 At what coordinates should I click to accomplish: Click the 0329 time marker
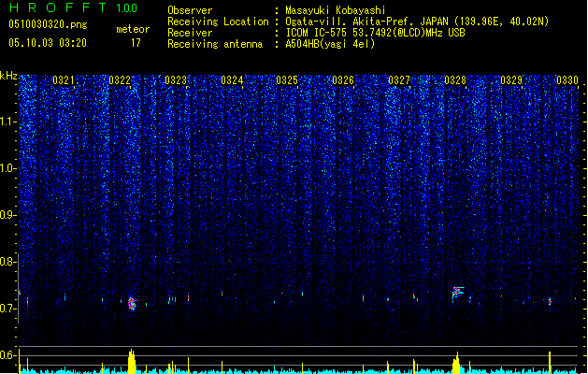point(511,79)
